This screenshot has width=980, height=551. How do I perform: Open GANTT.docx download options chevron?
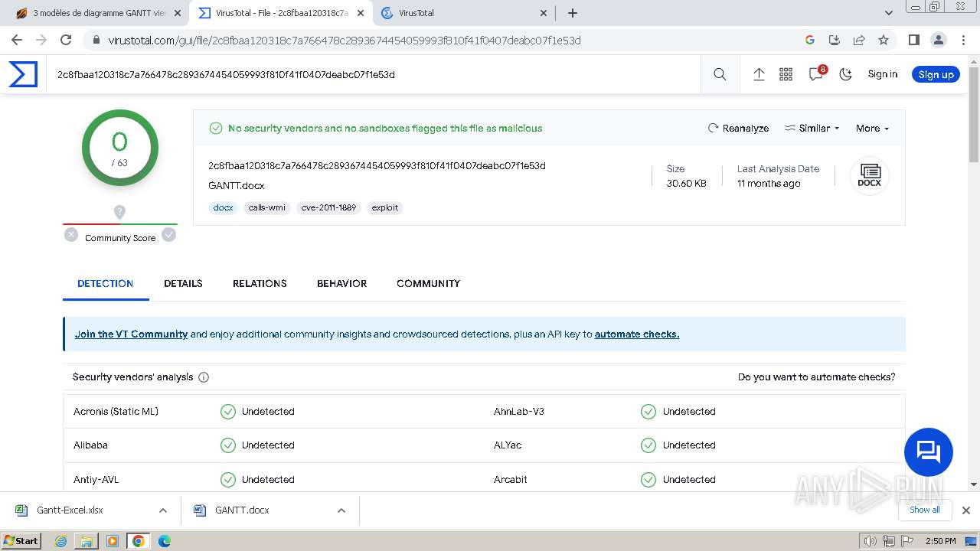coord(341,510)
